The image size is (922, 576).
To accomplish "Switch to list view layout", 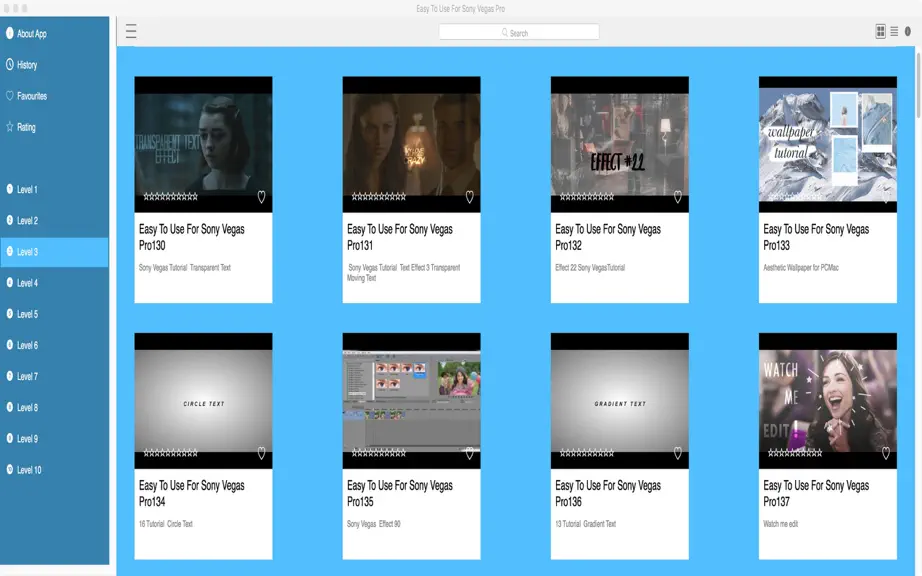I will point(894,32).
